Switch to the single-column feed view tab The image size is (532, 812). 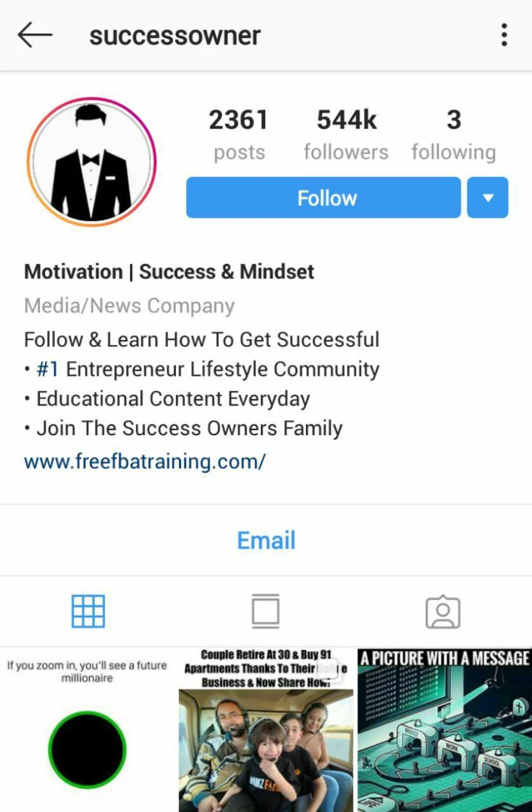click(265, 612)
